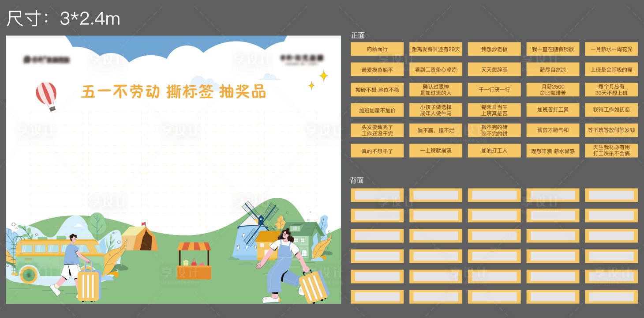Click the striped-awning market stall
This screenshot has width=644, height=318.
[x=194, y=261]
